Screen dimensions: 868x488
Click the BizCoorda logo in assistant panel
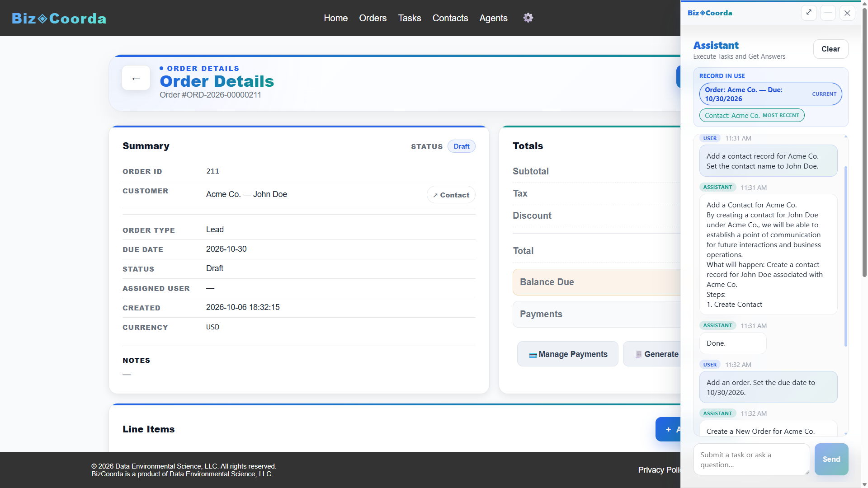pyautogui.click(x=710, y=13)
